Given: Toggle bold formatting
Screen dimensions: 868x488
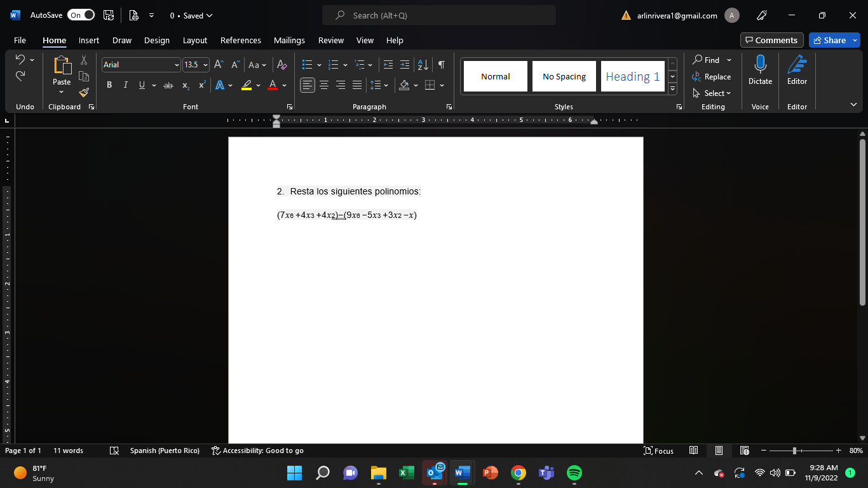Looking at the screenshot, I should [109, 85].
